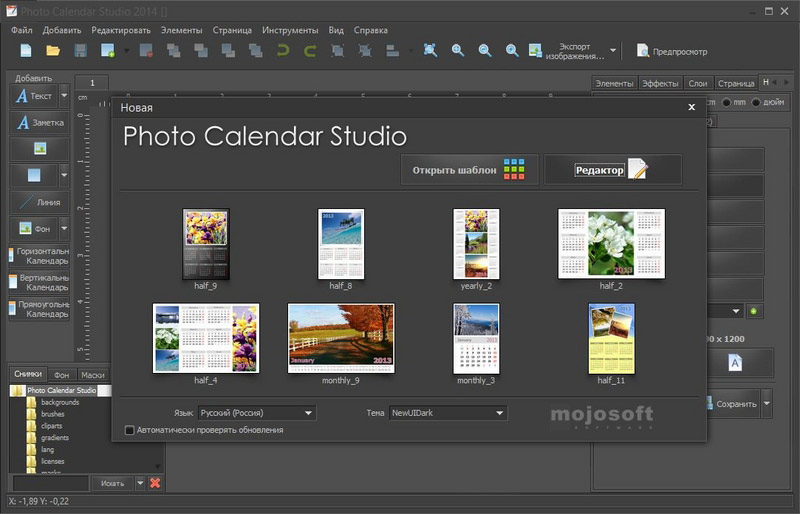
Task: Switch to the Маски tab
Action: click(93, 375)
